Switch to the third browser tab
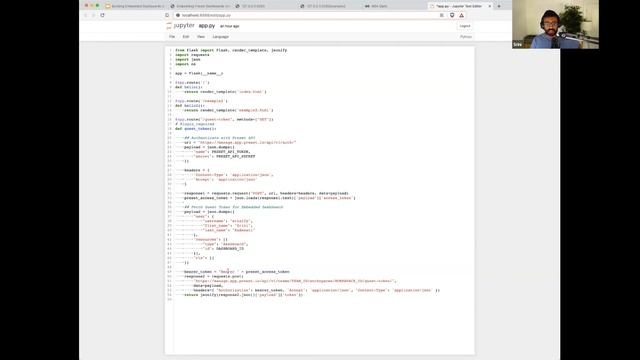The image size is (640, 360). (266, 6)
